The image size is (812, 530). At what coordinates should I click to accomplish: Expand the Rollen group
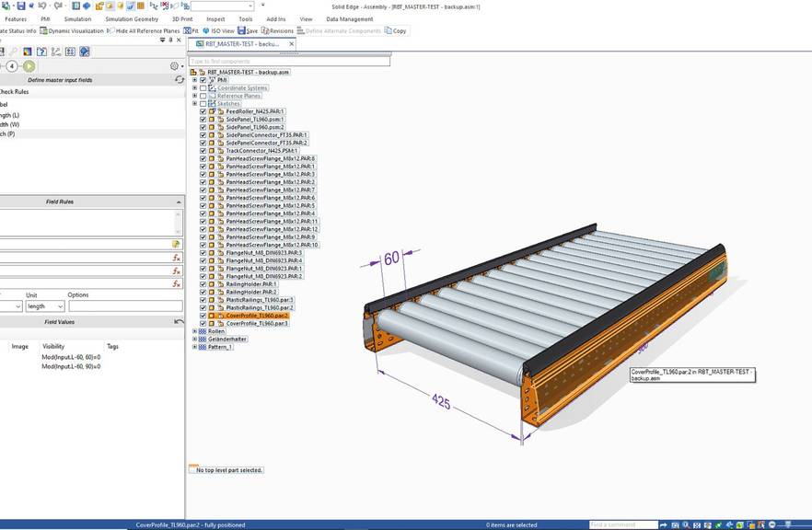pyautogui.click(x=195, y=330)
